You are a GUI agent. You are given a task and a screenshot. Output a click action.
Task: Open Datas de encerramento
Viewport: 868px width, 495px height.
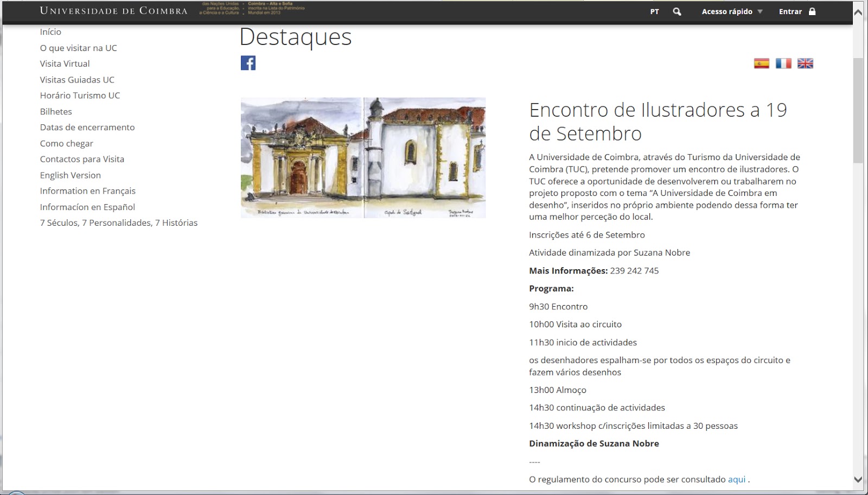tap(87, 127)
